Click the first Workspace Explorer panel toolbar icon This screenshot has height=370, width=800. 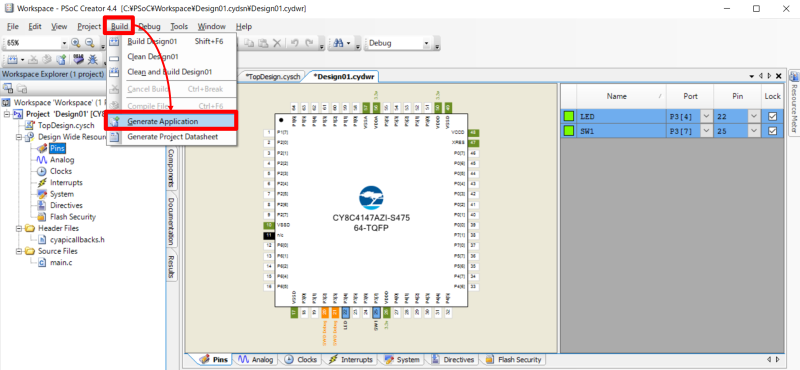(8, 88)
